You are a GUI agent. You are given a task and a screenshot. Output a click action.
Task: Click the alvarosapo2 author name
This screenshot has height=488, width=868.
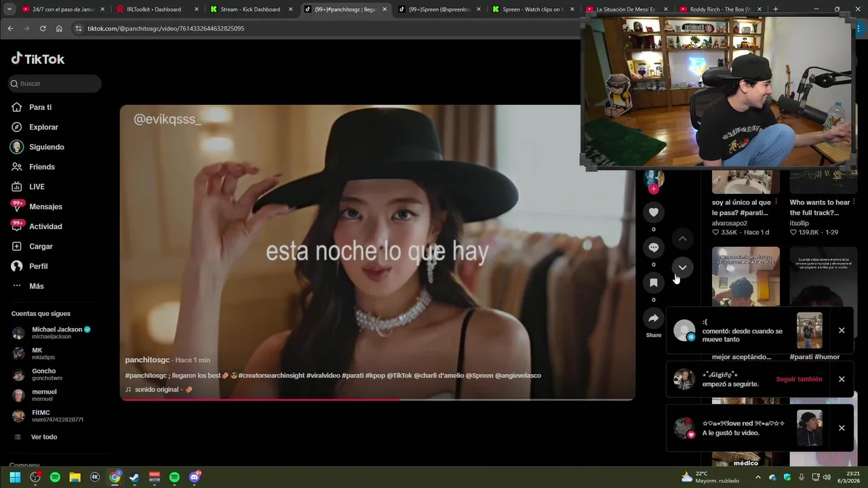point(730,223)
